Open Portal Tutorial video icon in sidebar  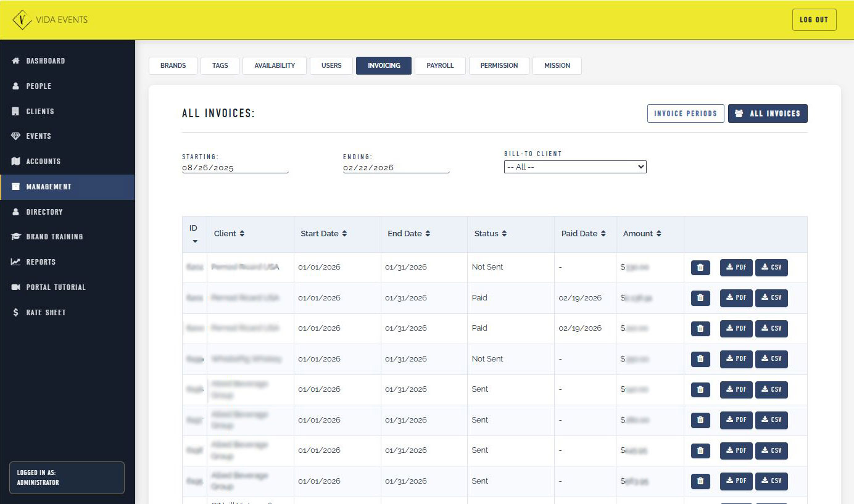[16, 287]
